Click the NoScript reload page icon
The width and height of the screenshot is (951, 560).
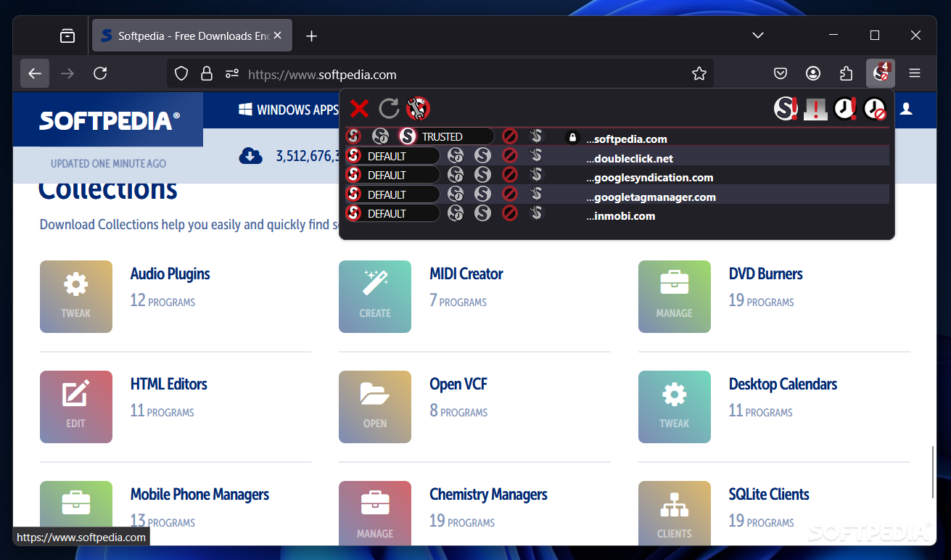coord(389,109)
